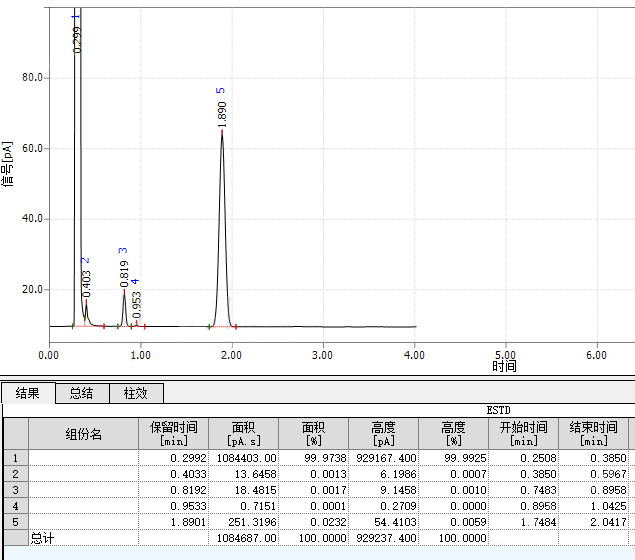The width and height of the screenshot is (635, 560).
Task: Select the 结果 tab
Action: tap(27, 393)
